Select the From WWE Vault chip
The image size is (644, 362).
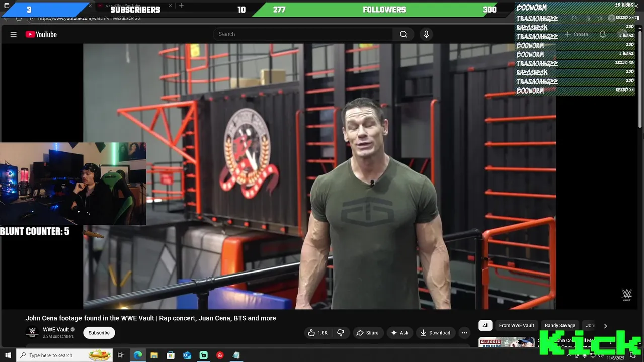pos(516,325)
